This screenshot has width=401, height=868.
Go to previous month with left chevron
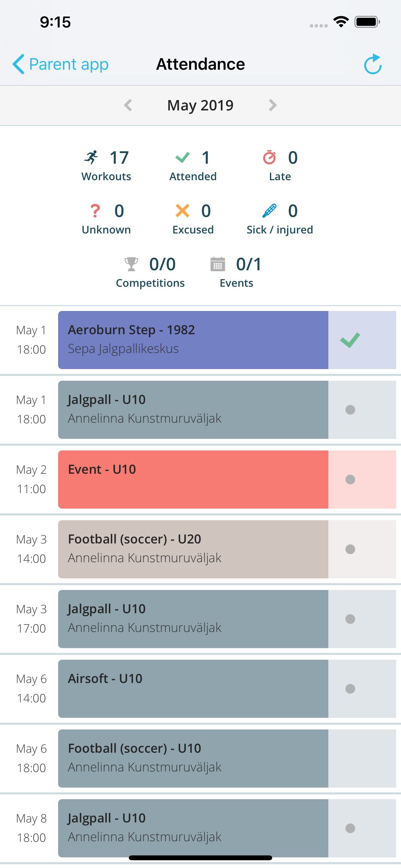(x=128, y=105)
